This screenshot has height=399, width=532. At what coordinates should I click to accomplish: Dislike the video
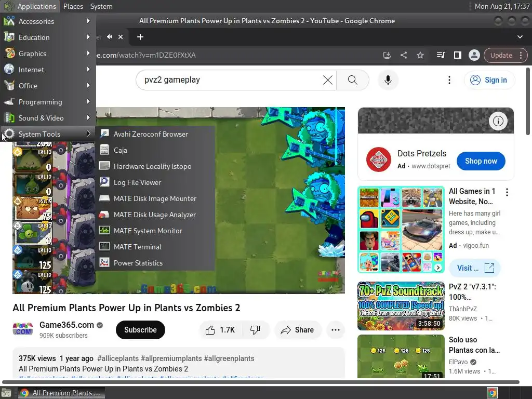tap(255, 330)
